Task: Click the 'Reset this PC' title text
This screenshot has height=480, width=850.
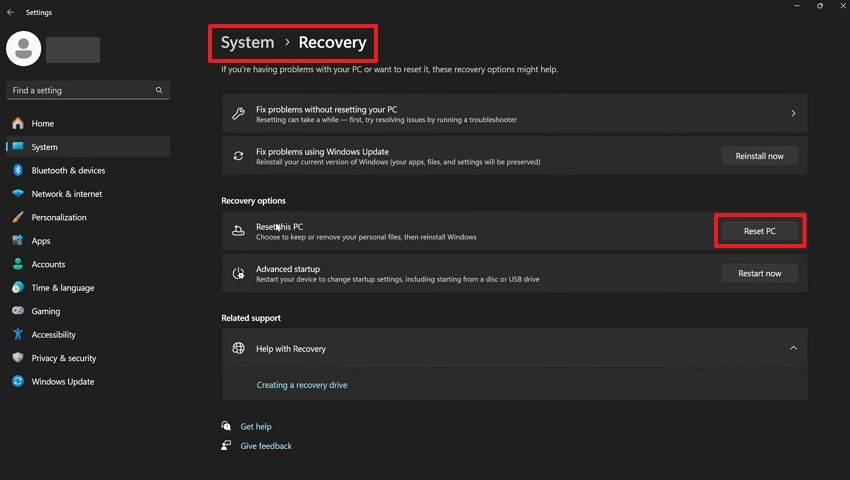Action: (x=280, y=226)
